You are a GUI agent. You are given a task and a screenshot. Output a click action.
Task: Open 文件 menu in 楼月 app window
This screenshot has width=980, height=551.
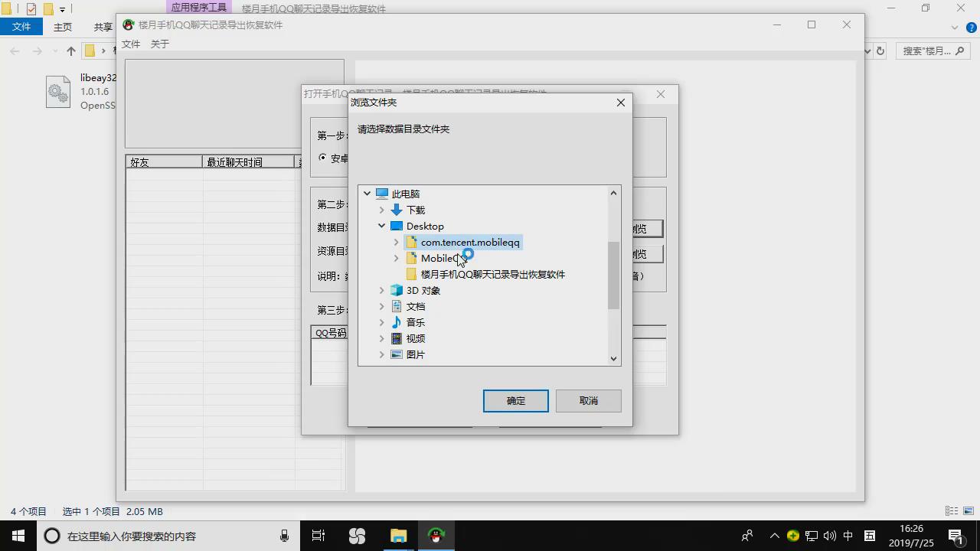(131, 44)
